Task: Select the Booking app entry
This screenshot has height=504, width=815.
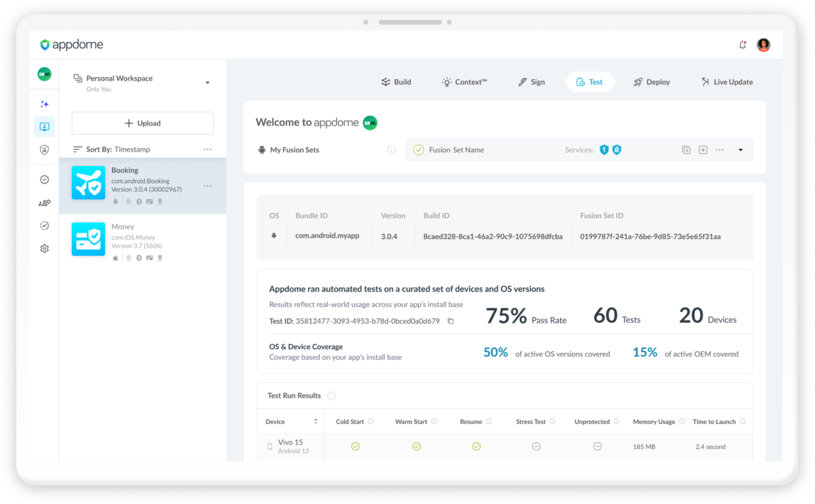Action: tap(143, 186)
